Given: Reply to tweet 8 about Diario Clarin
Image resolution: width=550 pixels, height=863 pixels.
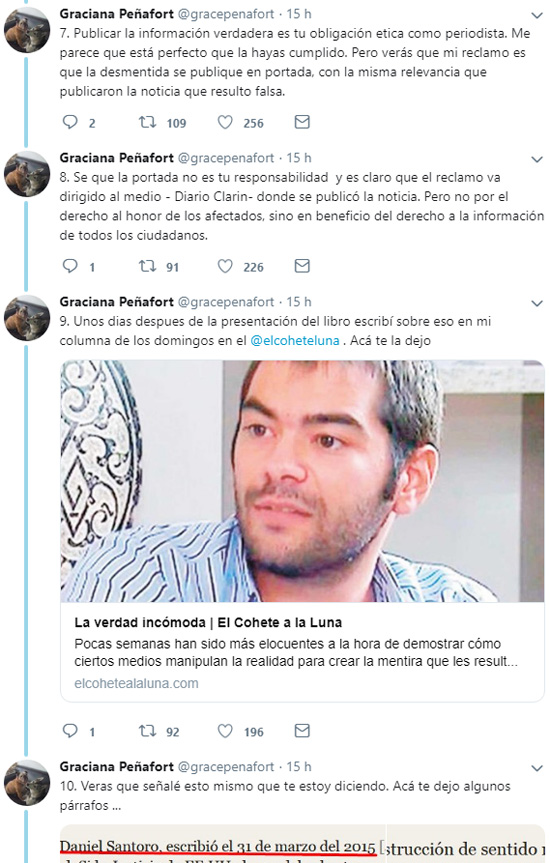Looking at the screenshot, I should click(70, 266).
